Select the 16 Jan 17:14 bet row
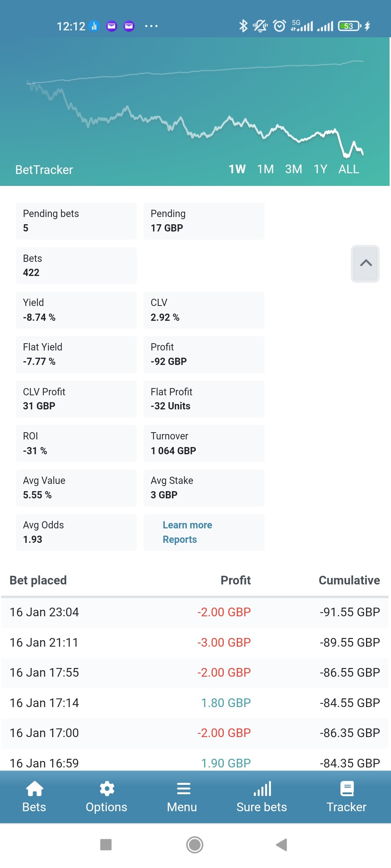The width and height of the screenshot is (391, 868). pos(195,703)
